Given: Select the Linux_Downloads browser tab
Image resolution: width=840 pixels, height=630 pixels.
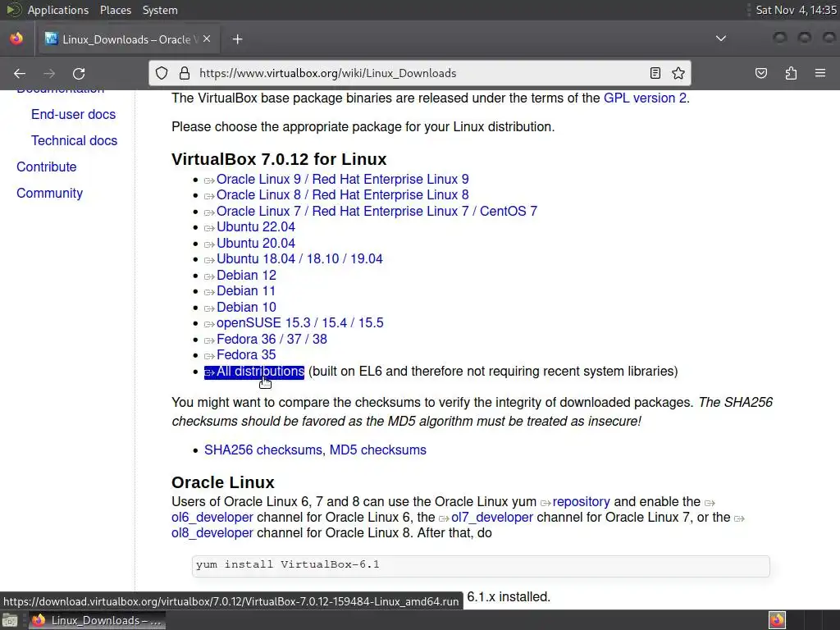Looking at the screenshot, I should pyautogui.click(x=129, y=39).
